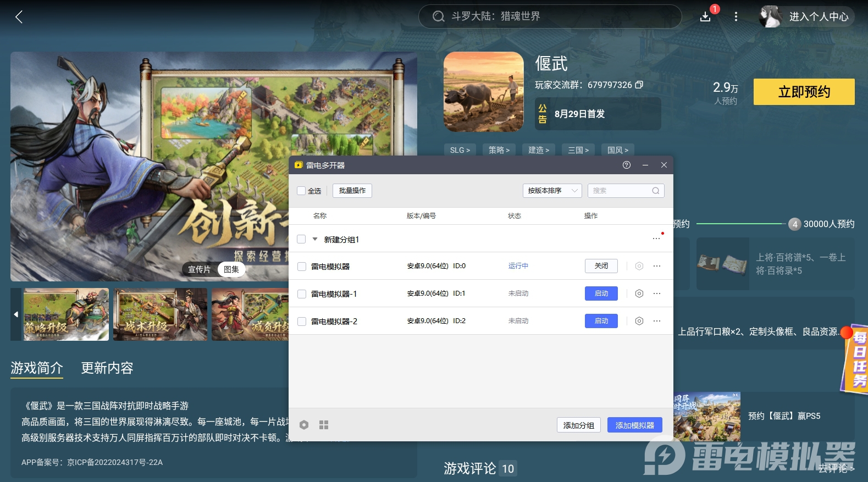Screen dimensions: 868x482
Task: Open 进入个人中心 profile link
Action: pyautogui.click(x=806, y=17)
